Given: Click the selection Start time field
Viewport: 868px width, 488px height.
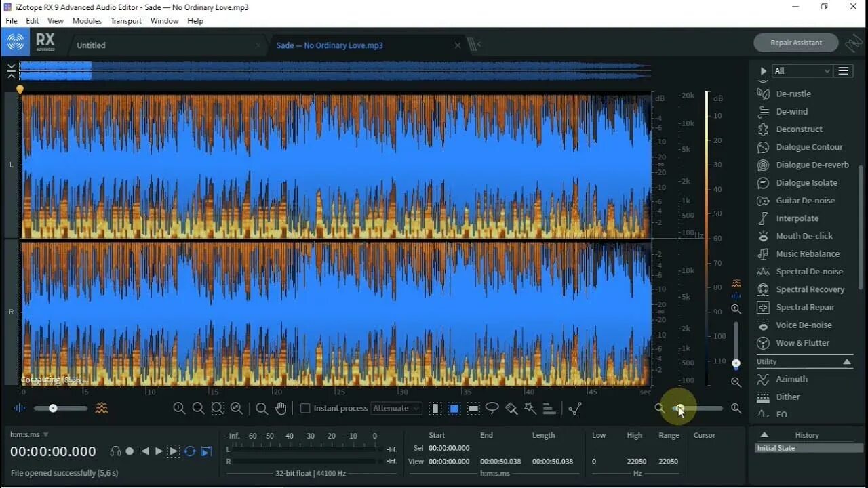Looking at the screenshot, I should click(x=449, y=448).
